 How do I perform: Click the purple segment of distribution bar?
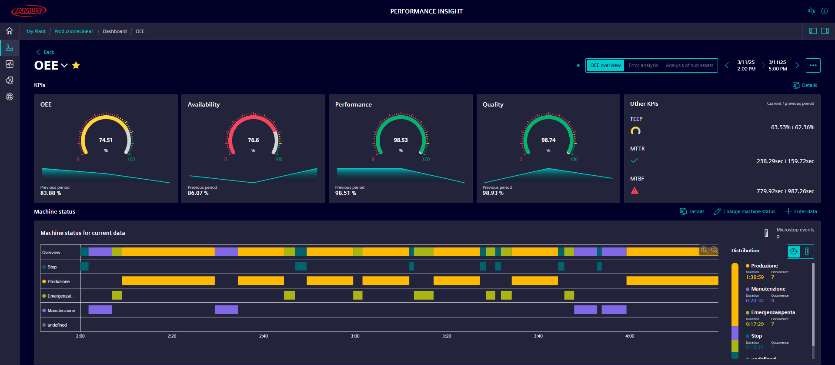tap(735, 333)
